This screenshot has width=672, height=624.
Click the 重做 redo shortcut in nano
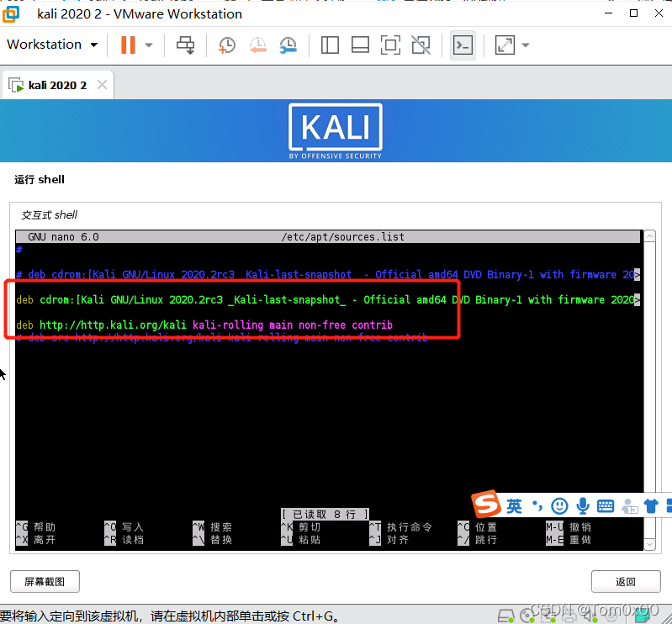[569, 540]
